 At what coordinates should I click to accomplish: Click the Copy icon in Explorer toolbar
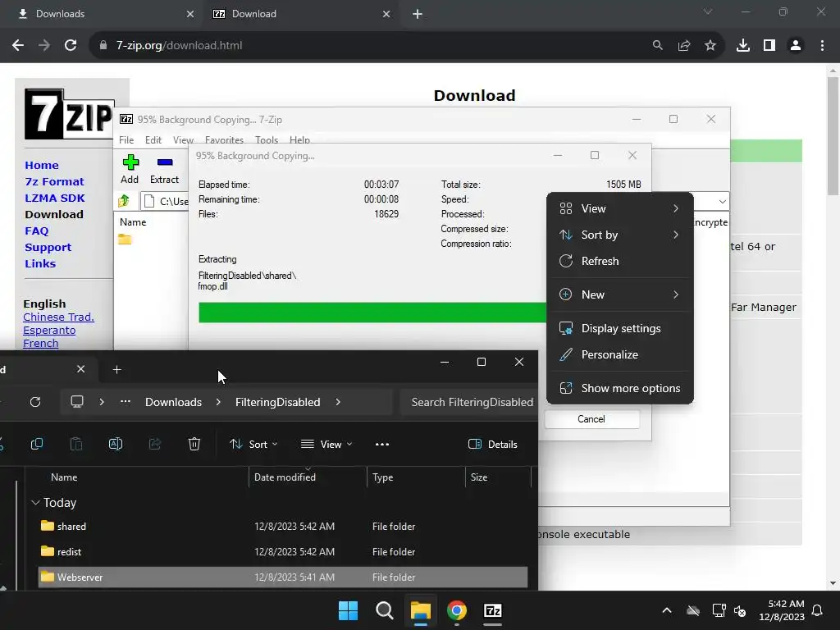37,444
